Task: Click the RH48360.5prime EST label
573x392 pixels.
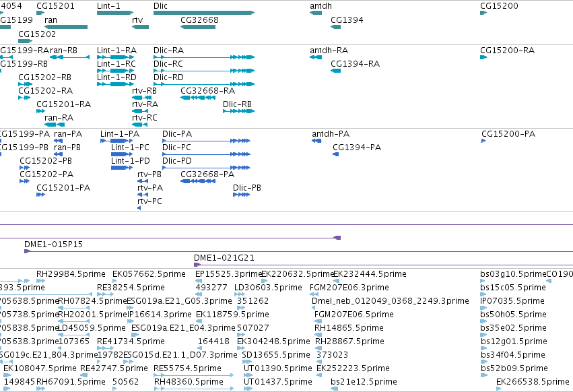Action: coord(189,382)
